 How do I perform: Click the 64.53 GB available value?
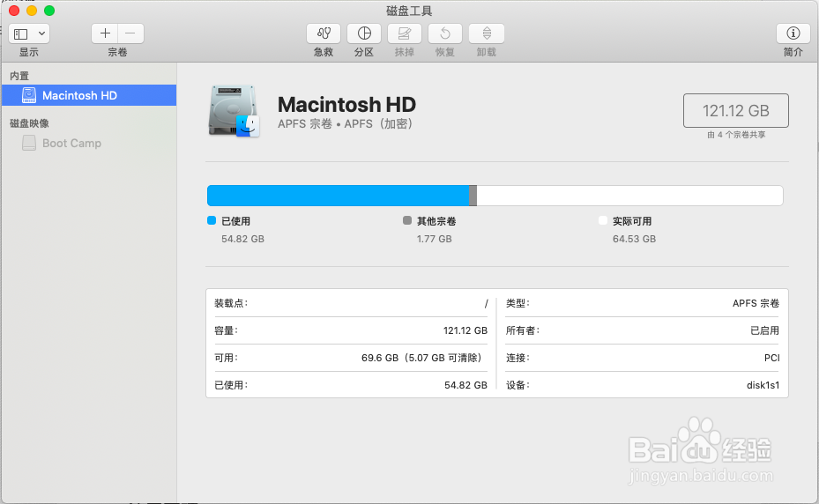[634, 239]
